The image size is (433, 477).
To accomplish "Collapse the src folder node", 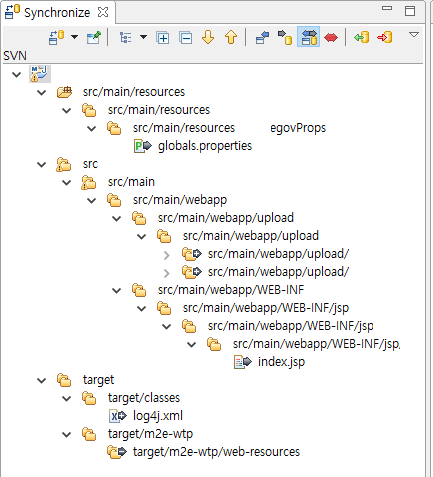I will pos(41,164).
